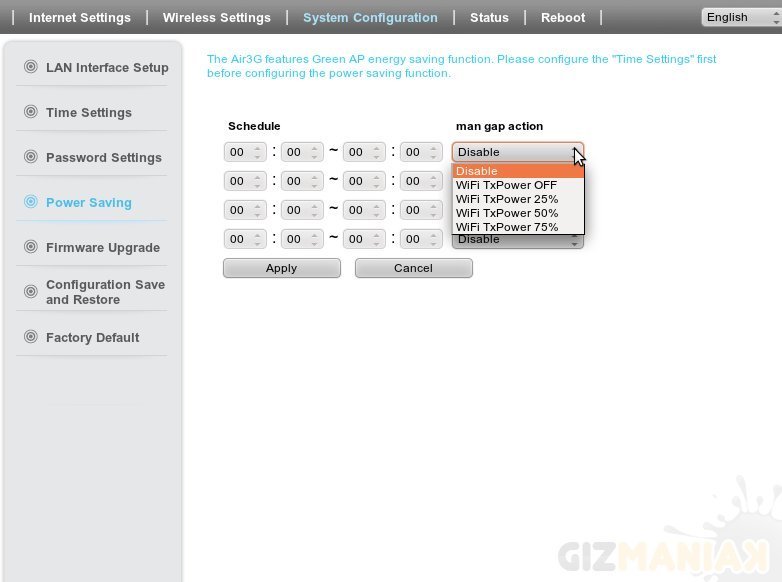This screenshot has width=782, height=582.
Task: Open the Wireless Settings tab
Action: click(216, 17)
